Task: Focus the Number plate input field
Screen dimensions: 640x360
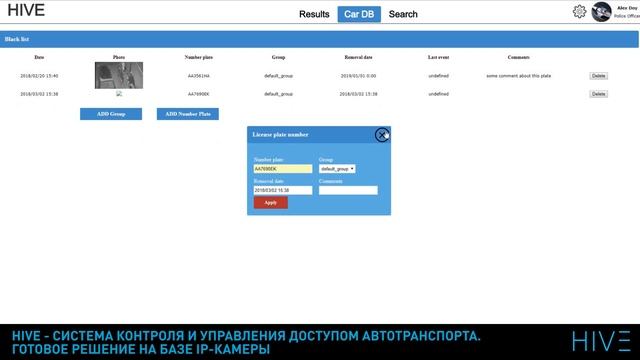Action: pos(283,169)
